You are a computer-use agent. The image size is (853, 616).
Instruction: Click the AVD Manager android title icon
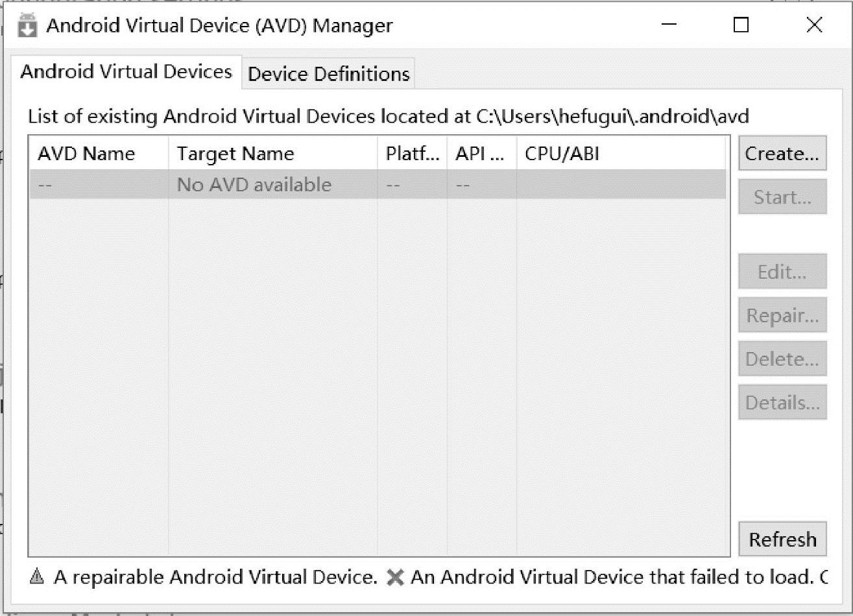pyautogui.click(x=27, y=27)
